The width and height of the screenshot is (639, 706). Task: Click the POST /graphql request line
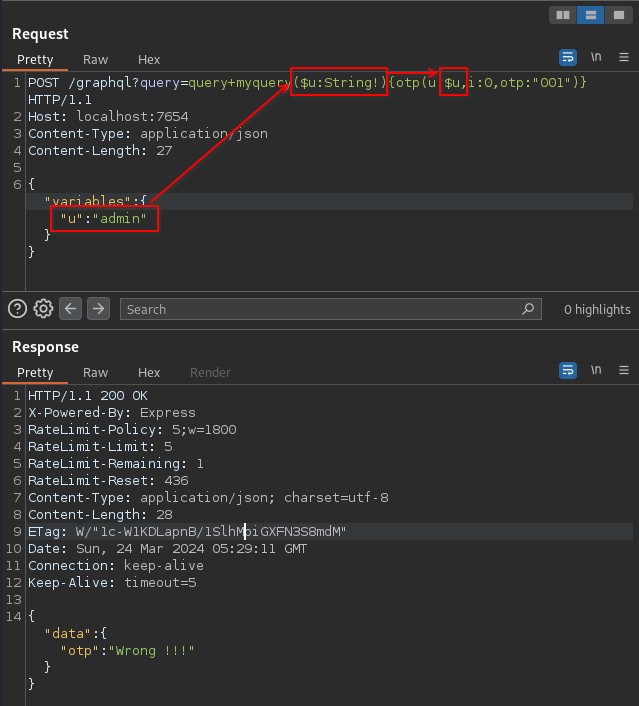click(x=307, y=91)
